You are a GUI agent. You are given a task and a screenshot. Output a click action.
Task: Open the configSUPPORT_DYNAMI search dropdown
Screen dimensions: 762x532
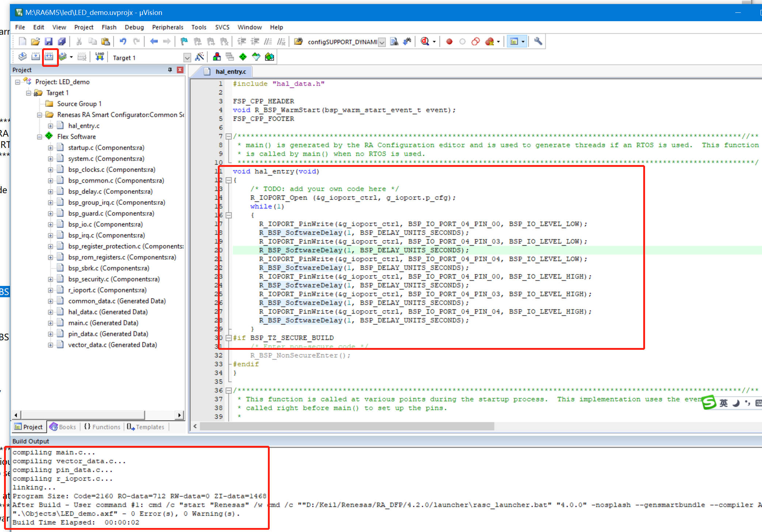coord(382,42)
